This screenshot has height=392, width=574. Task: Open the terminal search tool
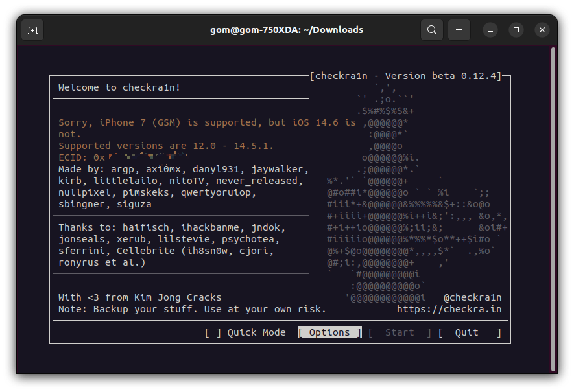click(432, 30)
